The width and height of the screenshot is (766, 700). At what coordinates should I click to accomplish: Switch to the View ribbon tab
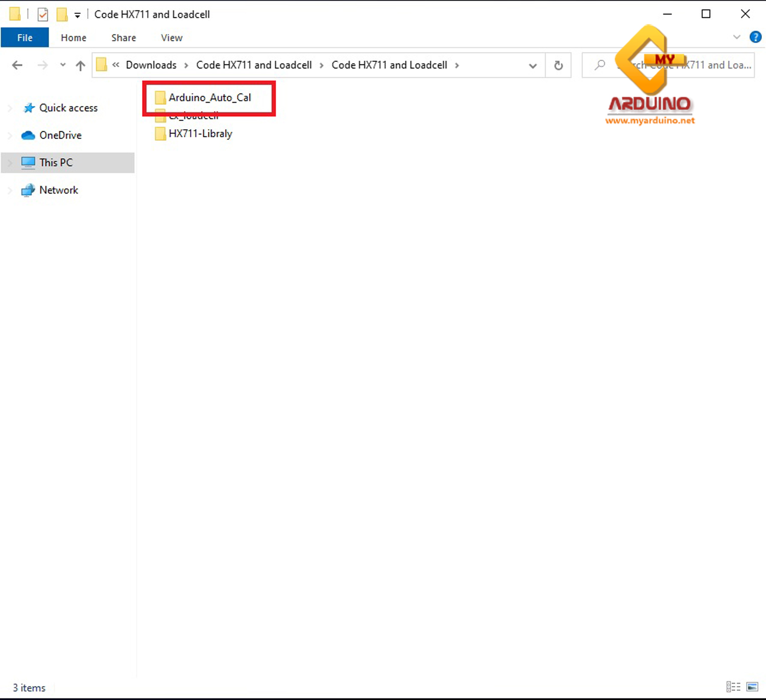coord(172,38)
